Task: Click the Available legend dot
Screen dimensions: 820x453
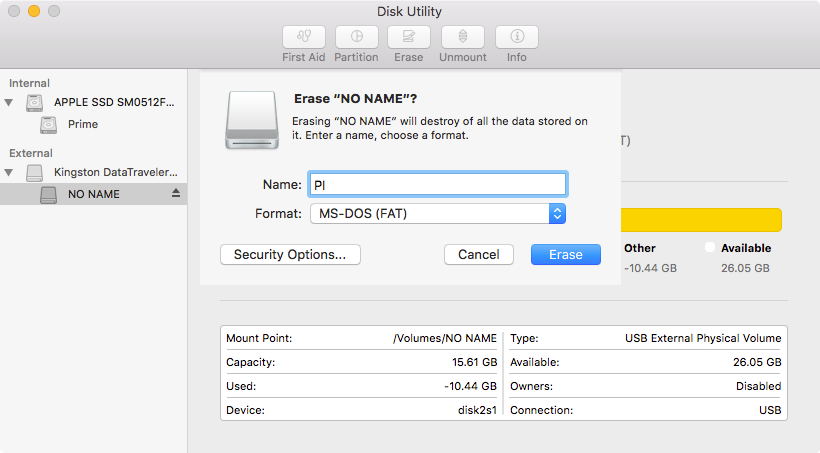Action: click(710, 247)
